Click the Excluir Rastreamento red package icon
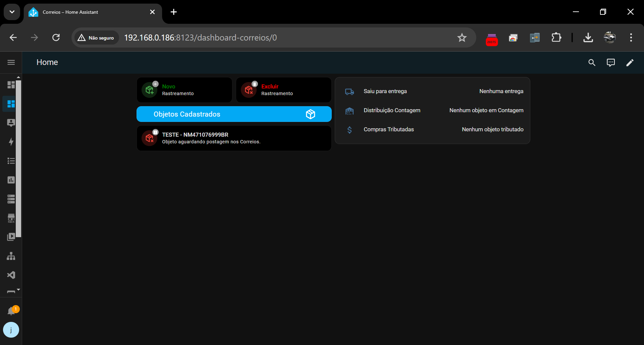Screen dimensions: 644x345 (249, 90)
